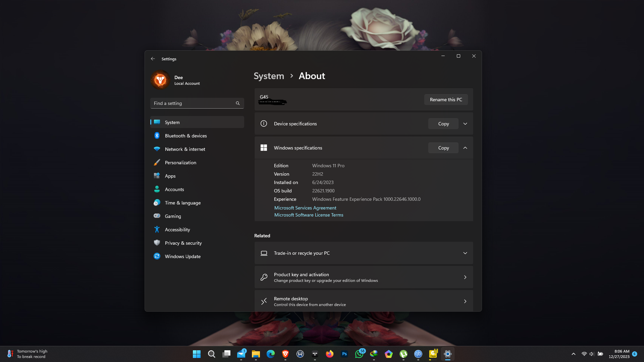Open taskbar Search

[211, 354]
